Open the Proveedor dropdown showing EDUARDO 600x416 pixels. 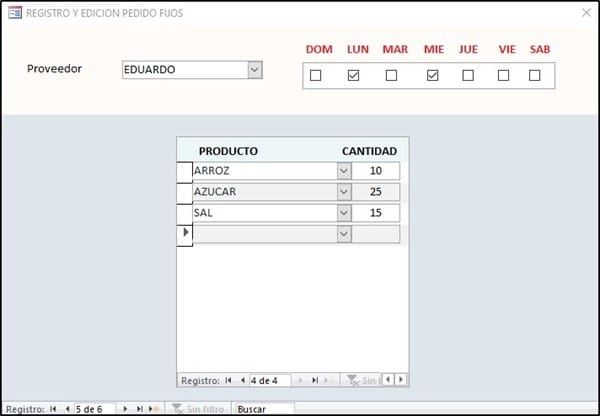coord(254,70)
